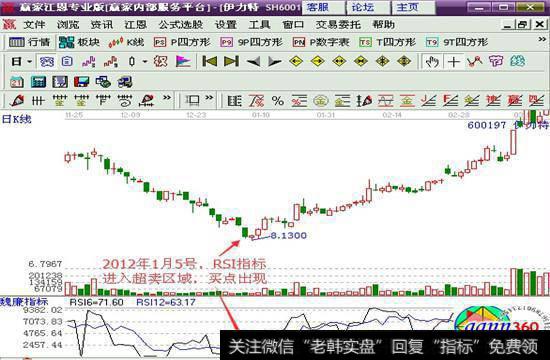
Task: Open the 设置 menu
Action: 226,25
